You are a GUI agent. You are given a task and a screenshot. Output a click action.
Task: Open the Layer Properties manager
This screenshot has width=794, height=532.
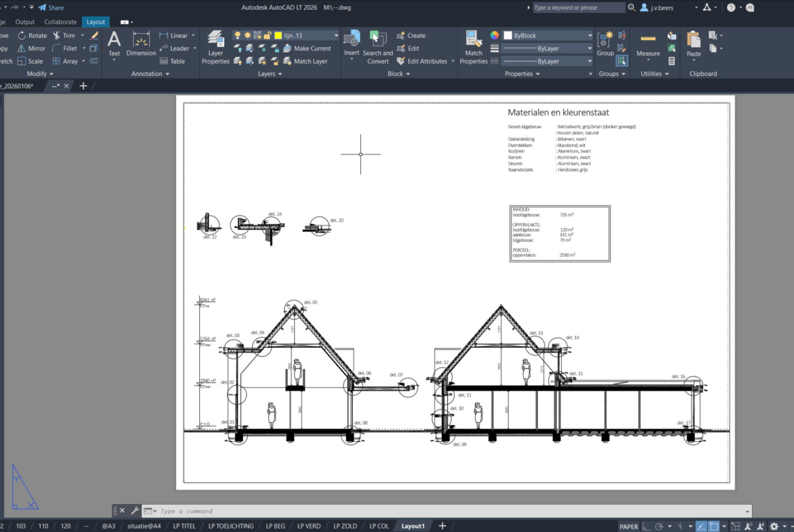(215, 47)
